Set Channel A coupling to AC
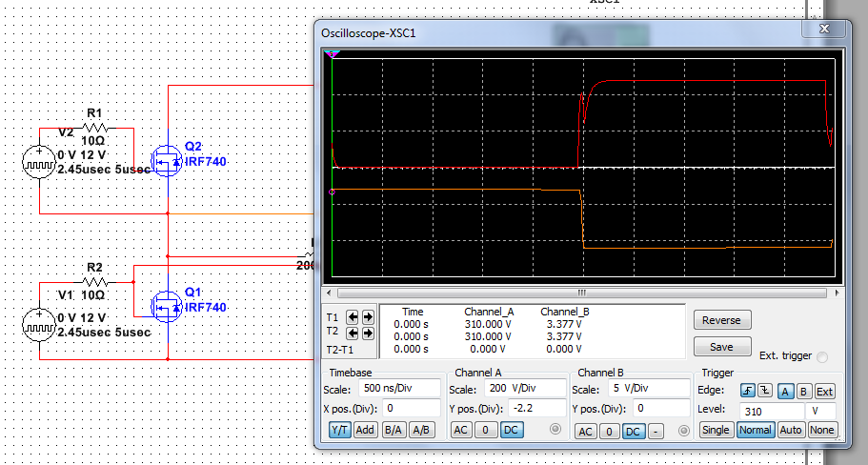Image resolution: width=868 pixels, height=465 pixels. point(462,429)
